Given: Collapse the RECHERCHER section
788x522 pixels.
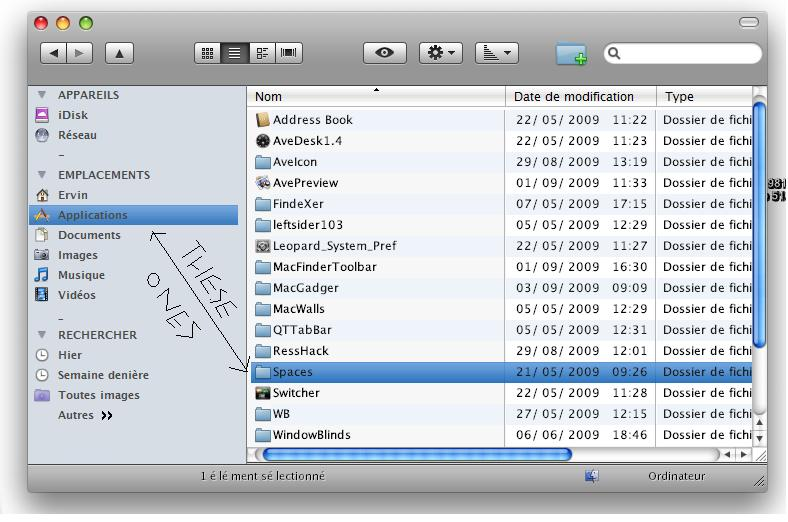Looking at the screenshot, I should point(42,334).
